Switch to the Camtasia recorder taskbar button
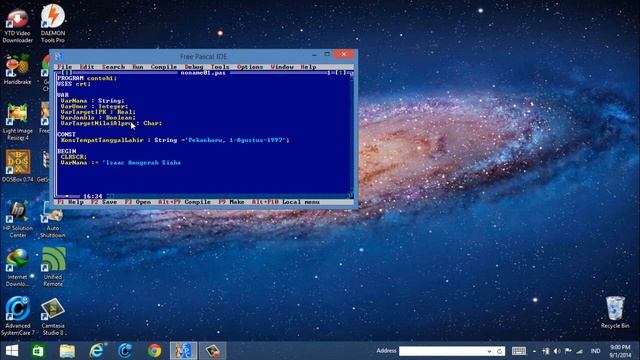This screenshot has height=360, width=640. [x=213, y=351]
